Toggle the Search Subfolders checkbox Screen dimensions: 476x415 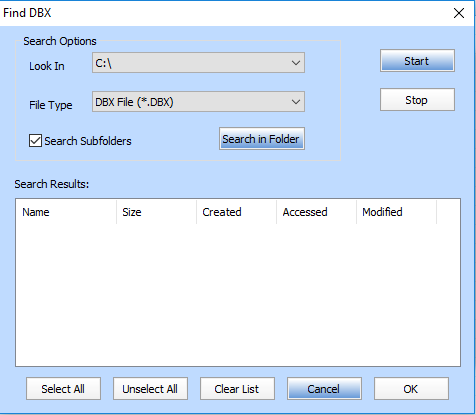coord(35,141)
